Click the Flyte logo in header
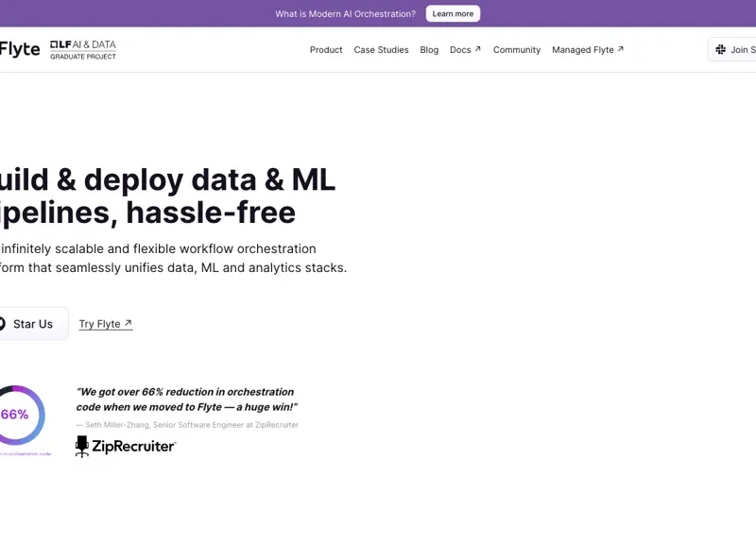The height and width of the screenshot is (544, 756). (19, 50)
